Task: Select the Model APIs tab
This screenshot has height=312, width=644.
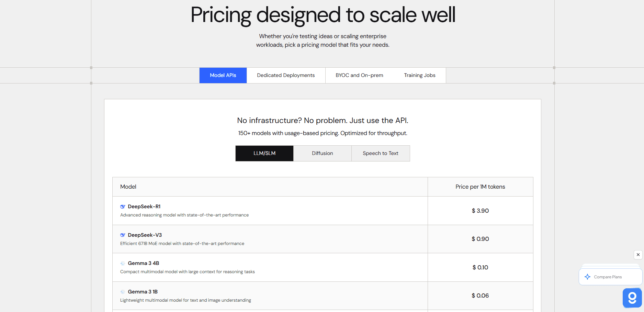Action: [x=223, y=75]
